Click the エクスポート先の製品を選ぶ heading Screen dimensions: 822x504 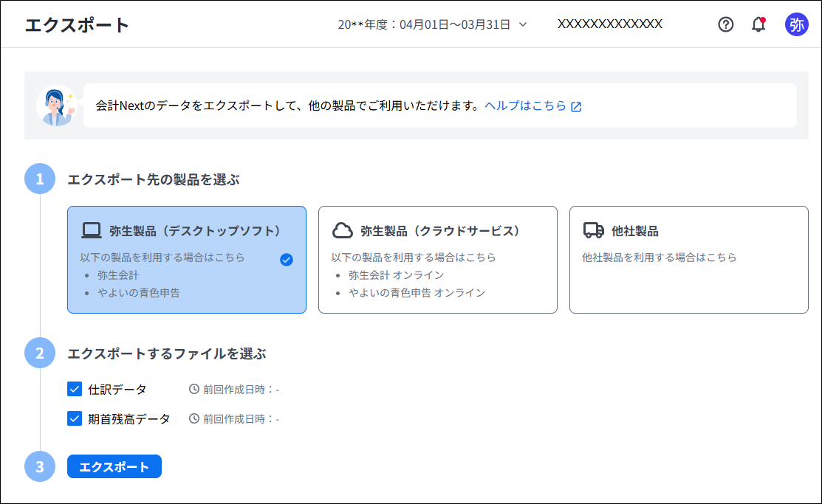click(x=154, y=180)
